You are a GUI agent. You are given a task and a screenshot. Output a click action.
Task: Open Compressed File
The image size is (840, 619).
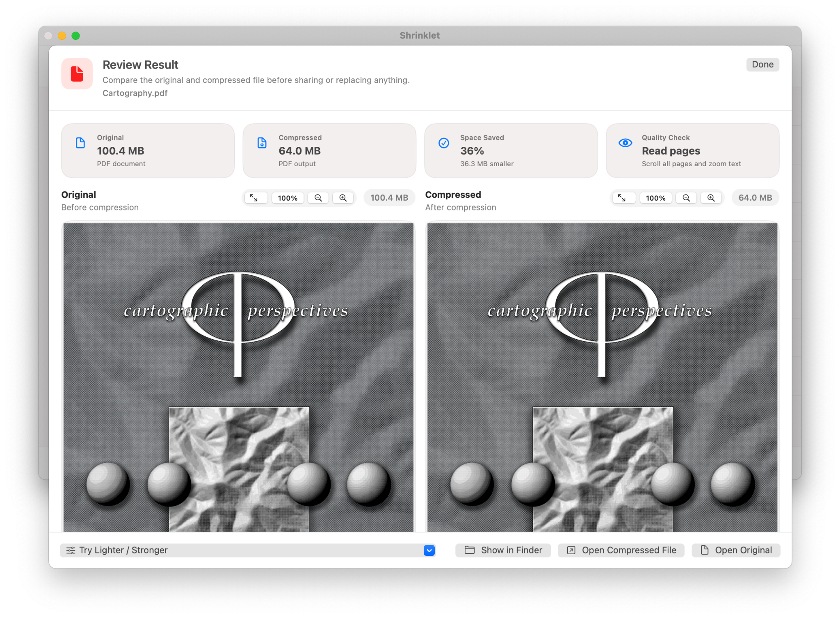tap(621, 550)
